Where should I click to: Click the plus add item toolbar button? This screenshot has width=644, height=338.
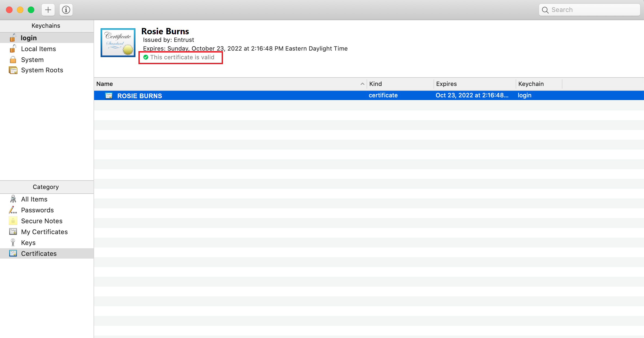click(48, 10)
